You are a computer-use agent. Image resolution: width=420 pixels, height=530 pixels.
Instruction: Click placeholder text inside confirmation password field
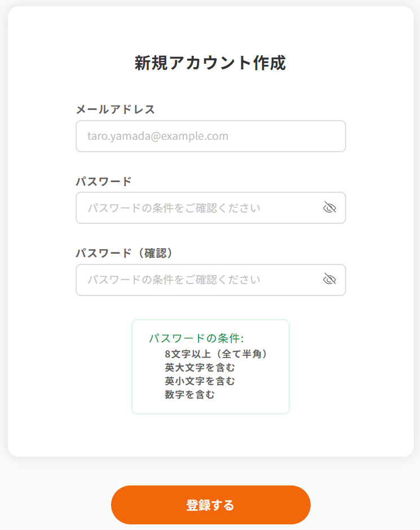tap(174, 280)
